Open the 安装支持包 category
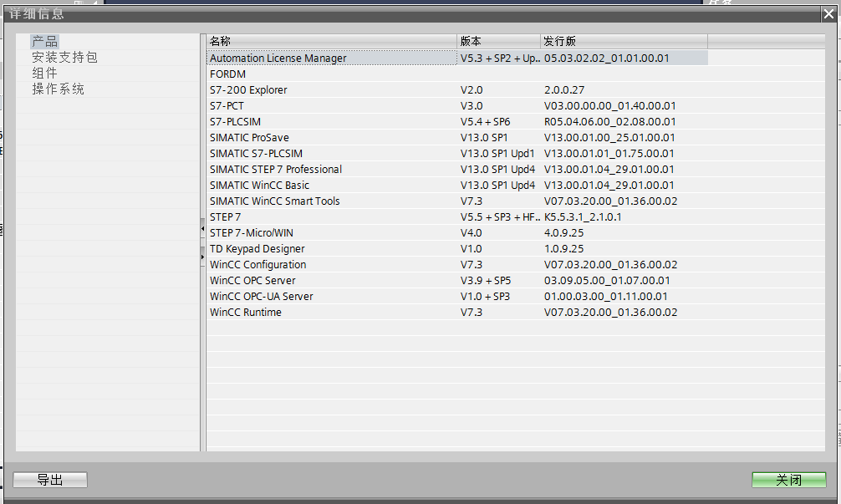The height and width of the screenshot is (504, 841). (64, 58)
